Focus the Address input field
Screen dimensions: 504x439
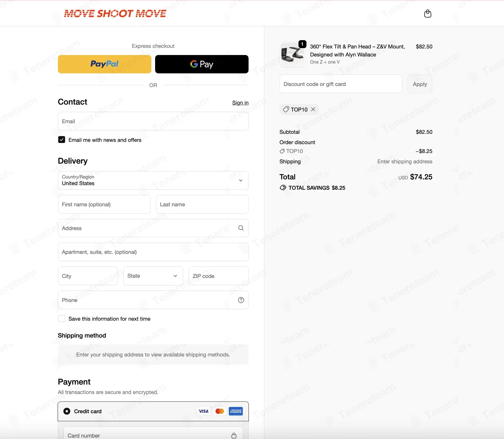click(x=153, y=228)
